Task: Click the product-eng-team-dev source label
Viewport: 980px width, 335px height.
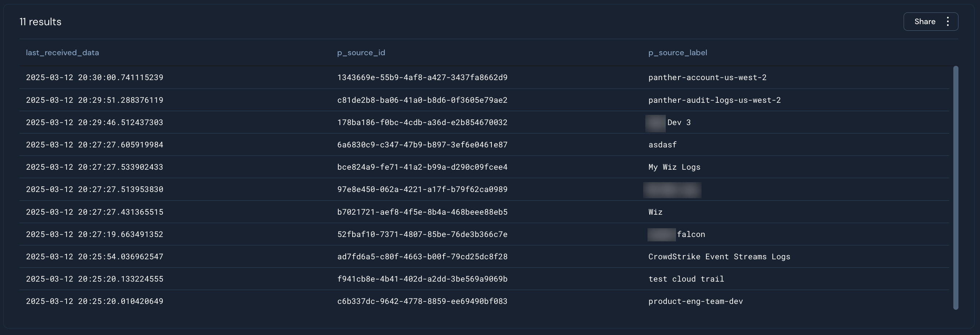Action: tap(695, 301)
